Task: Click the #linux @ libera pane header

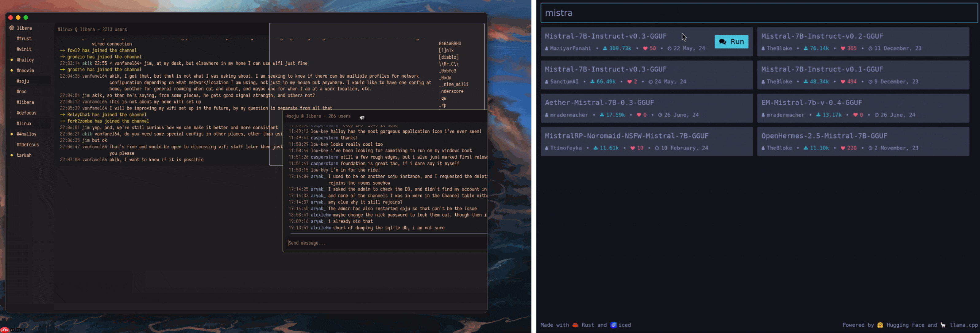Action: 91,29
